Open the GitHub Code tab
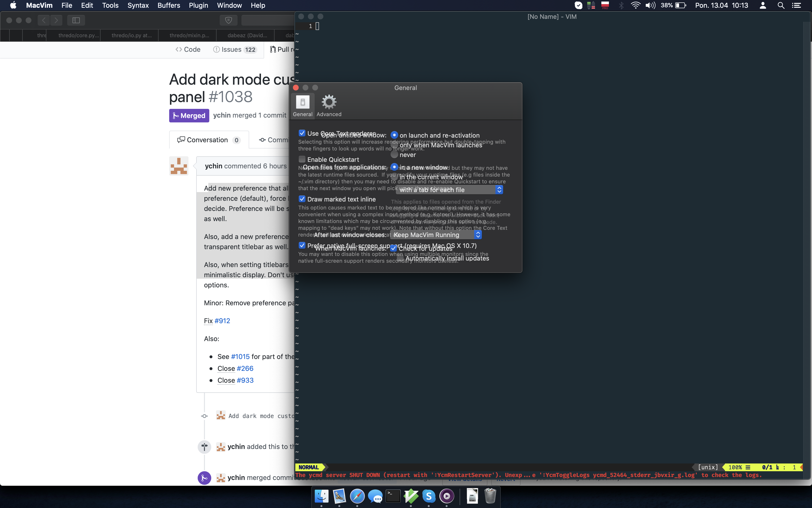Image resolution: width=812 pixels, height=508 pixels. (x=188, y=49)
